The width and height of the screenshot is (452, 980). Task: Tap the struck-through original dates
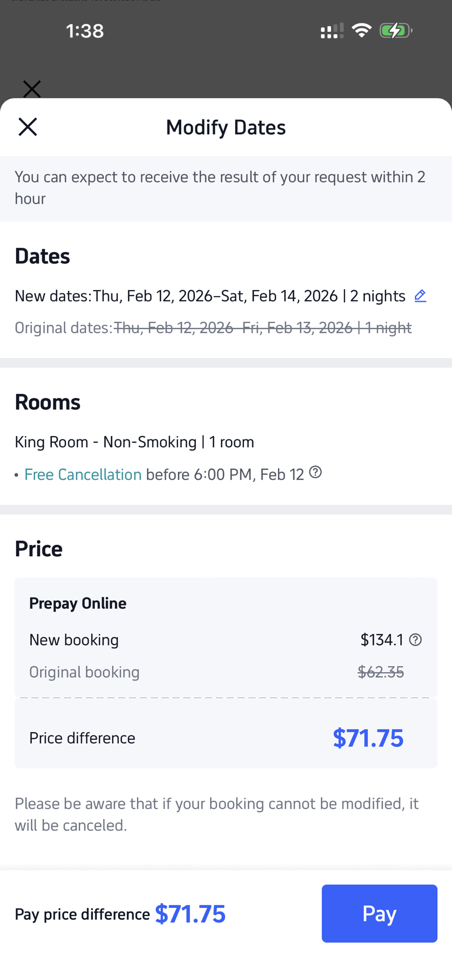(x=262, y=327)
